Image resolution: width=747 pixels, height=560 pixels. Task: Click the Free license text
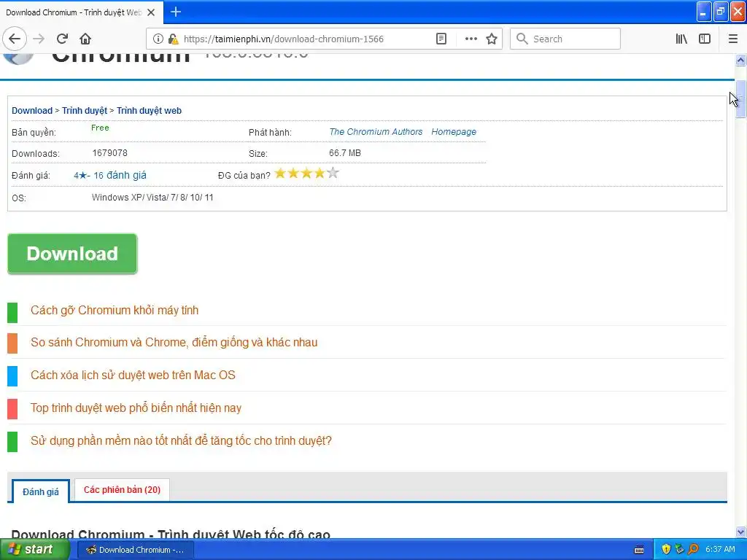tap(100, 128)
